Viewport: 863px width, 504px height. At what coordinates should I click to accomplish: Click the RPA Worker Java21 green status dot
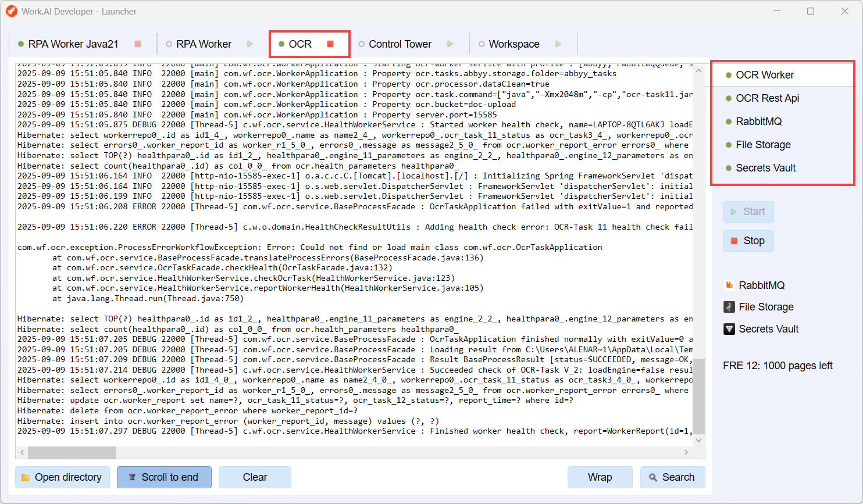click(21, 44)
